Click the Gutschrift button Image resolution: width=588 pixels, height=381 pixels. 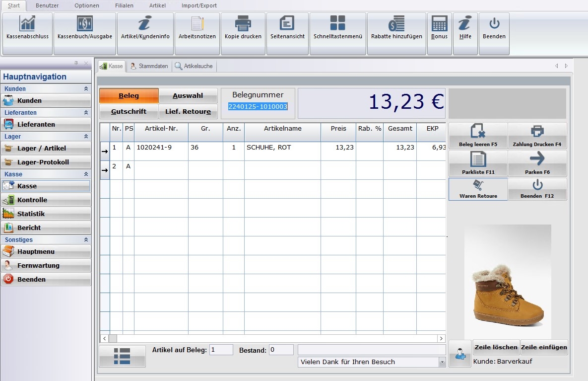129,111
